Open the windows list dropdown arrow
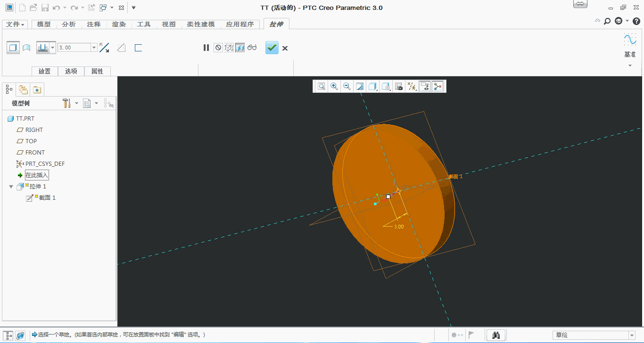Image resolution: width=644 pixels, height=343 pixels. pos(112,8)
